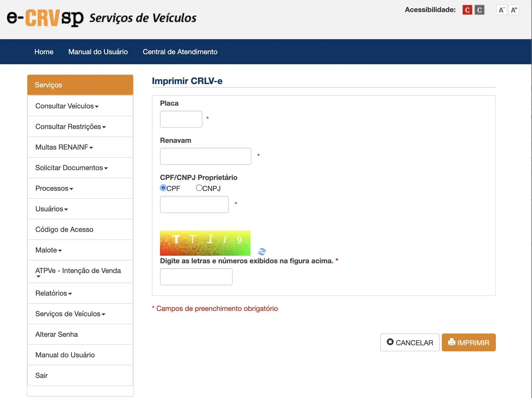Decrease font size with A- icon
532x398 pixels.
501,10
